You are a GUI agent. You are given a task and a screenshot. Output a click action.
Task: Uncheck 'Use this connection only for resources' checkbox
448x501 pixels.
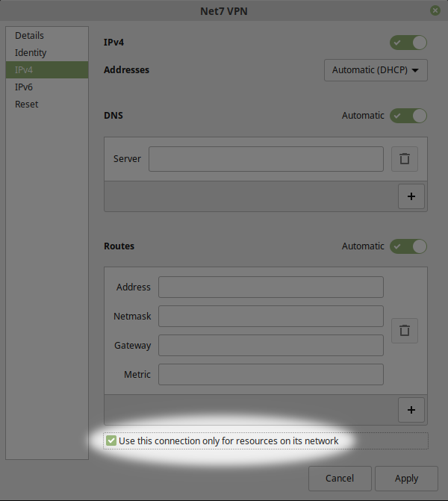pyautogui.click(x=111, y=441)
